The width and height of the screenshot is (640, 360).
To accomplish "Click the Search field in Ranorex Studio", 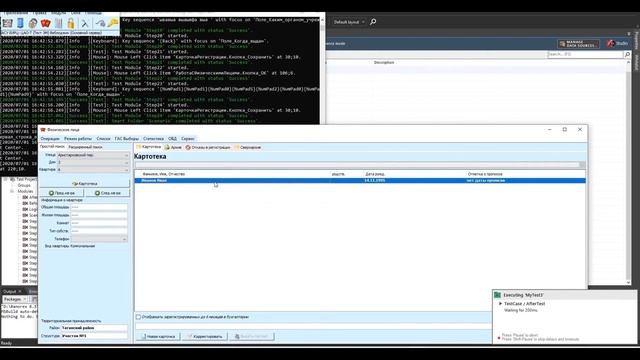I will point(585,54).
